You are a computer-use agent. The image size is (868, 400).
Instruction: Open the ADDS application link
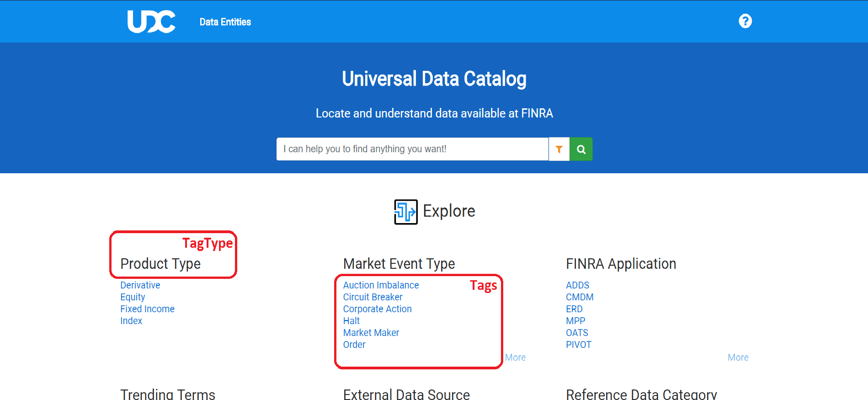(x=578, y=285)
